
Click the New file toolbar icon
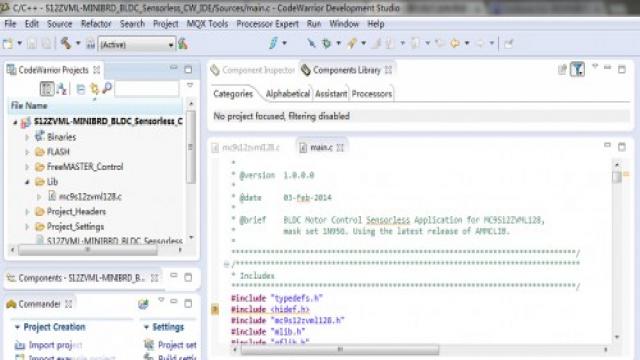8,44
